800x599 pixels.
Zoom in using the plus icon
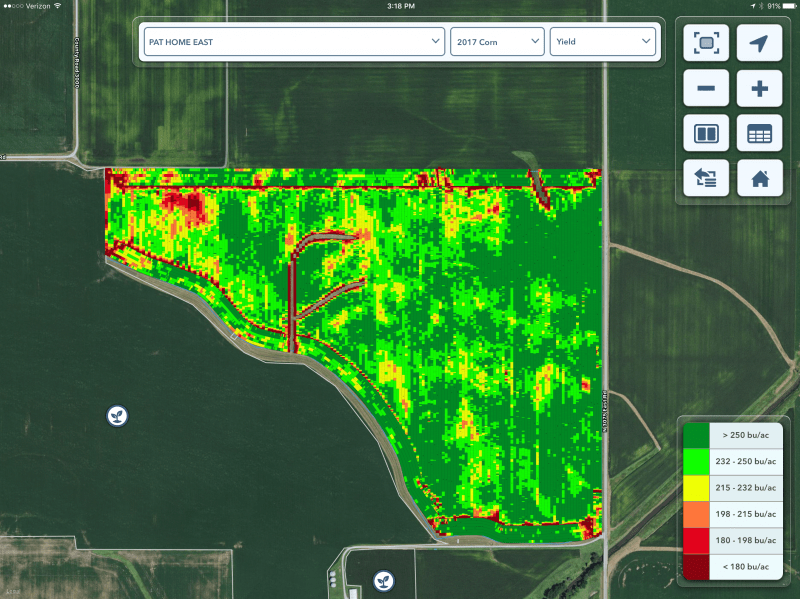[759, 88]
